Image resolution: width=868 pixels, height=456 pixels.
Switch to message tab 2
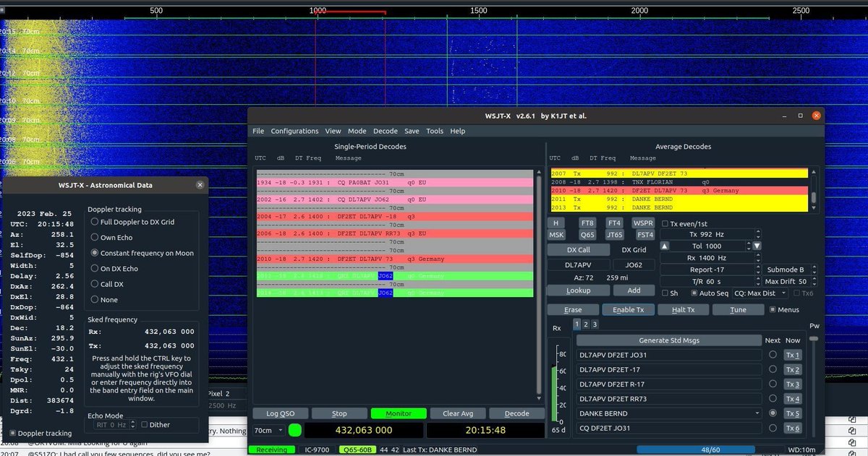point(586,324)
